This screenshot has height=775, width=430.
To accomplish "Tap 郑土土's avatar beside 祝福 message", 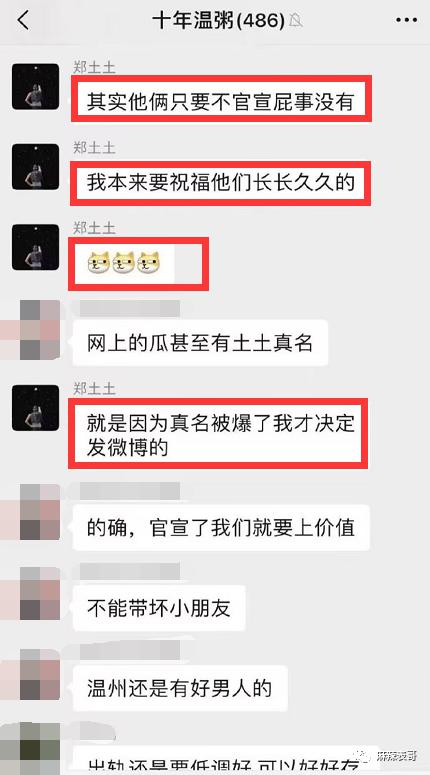I will point(36,167).
